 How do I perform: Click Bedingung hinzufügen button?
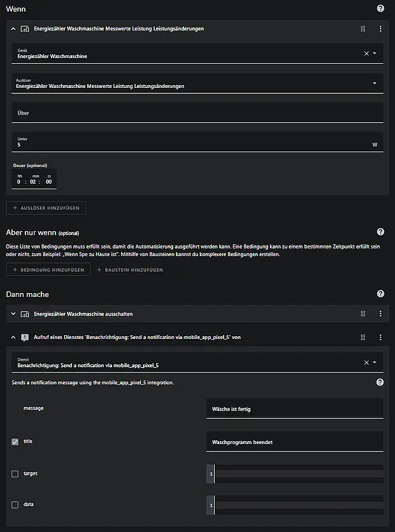tap(48, 270)
